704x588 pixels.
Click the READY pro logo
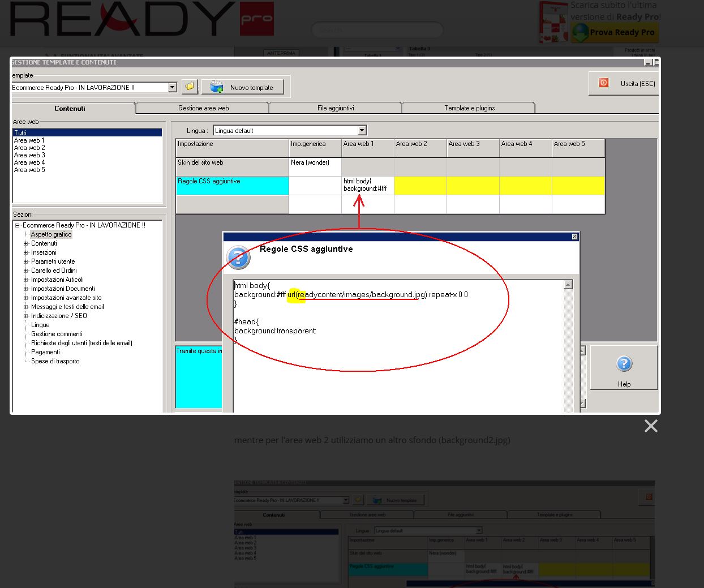(x=142, y=19)
